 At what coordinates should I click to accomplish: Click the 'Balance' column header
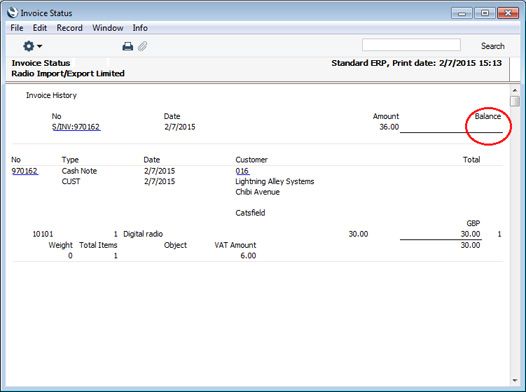point(488,116)
